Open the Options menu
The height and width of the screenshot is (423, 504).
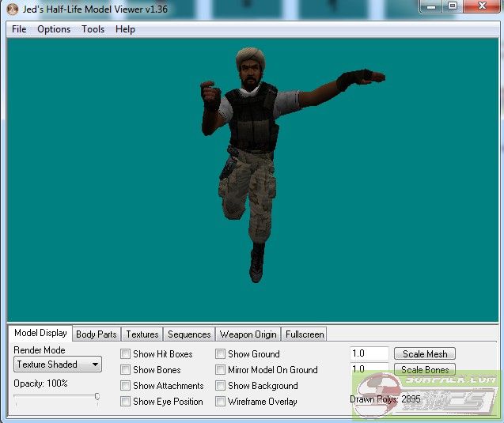pos(54,29)
